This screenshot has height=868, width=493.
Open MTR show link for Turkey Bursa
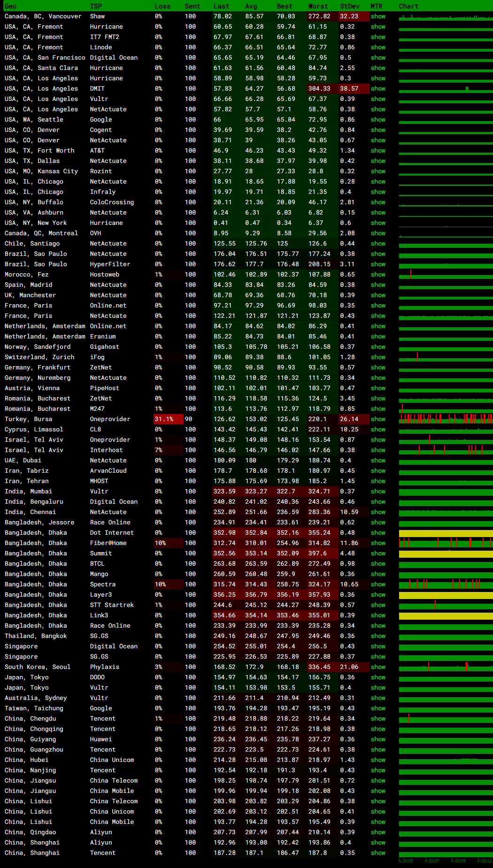(x=378, y=419)
